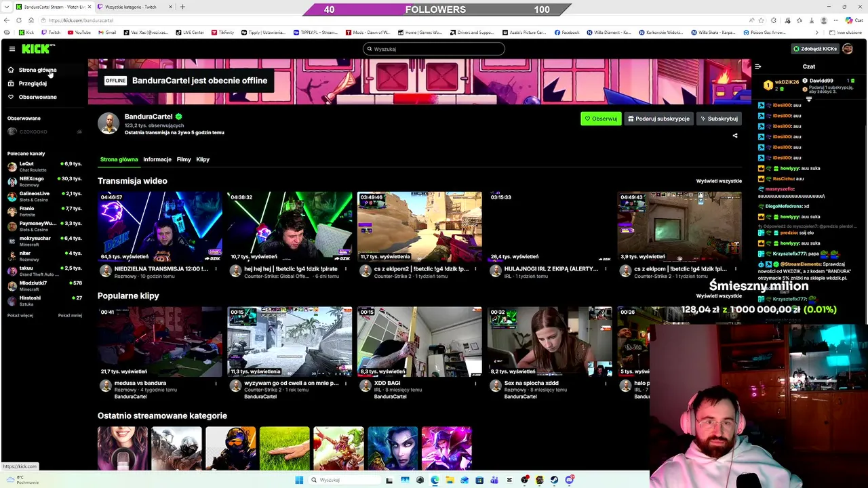Open the Kick hamburger sidebar menu
This screenshot has width=868, height=488.
tap(12, 49)
